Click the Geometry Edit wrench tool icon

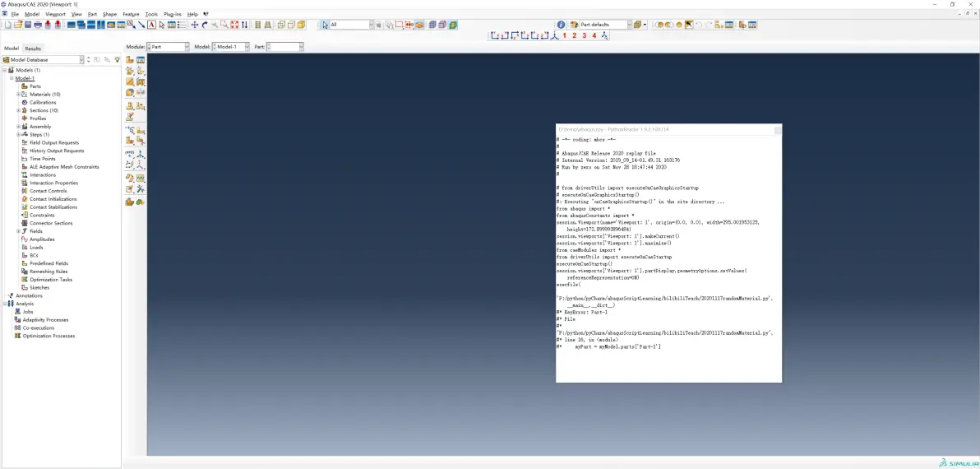(141, 188)
